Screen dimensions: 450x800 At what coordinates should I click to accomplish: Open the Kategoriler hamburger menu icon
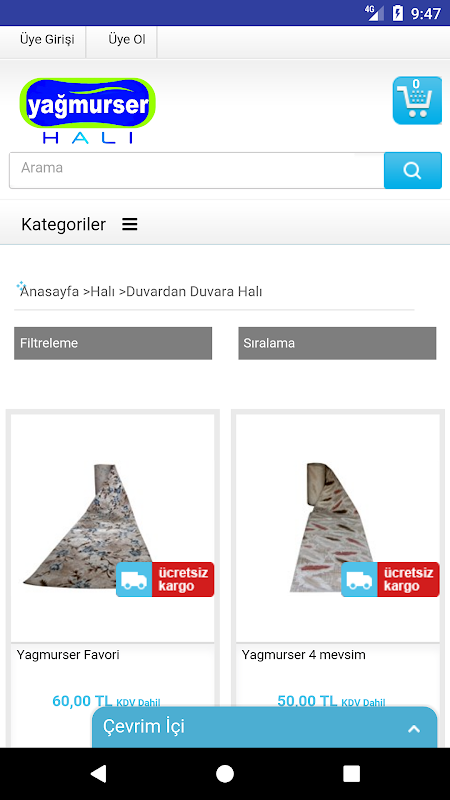130,224
